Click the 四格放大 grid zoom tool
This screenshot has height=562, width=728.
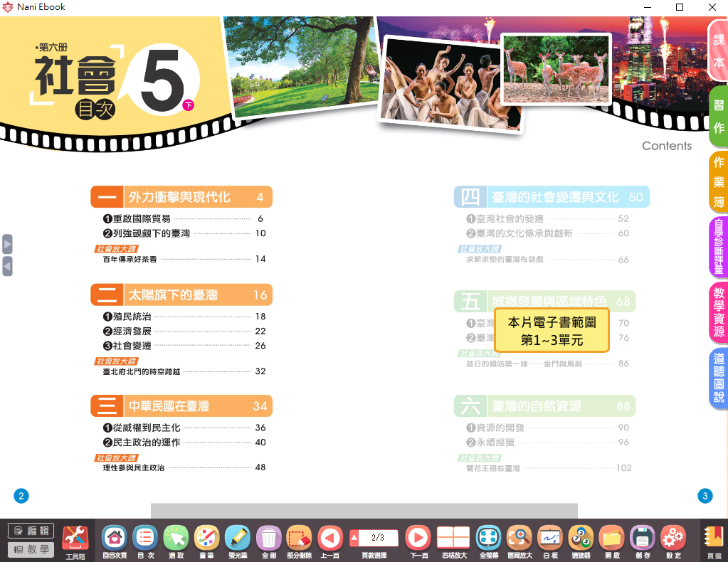click(453, 538)
